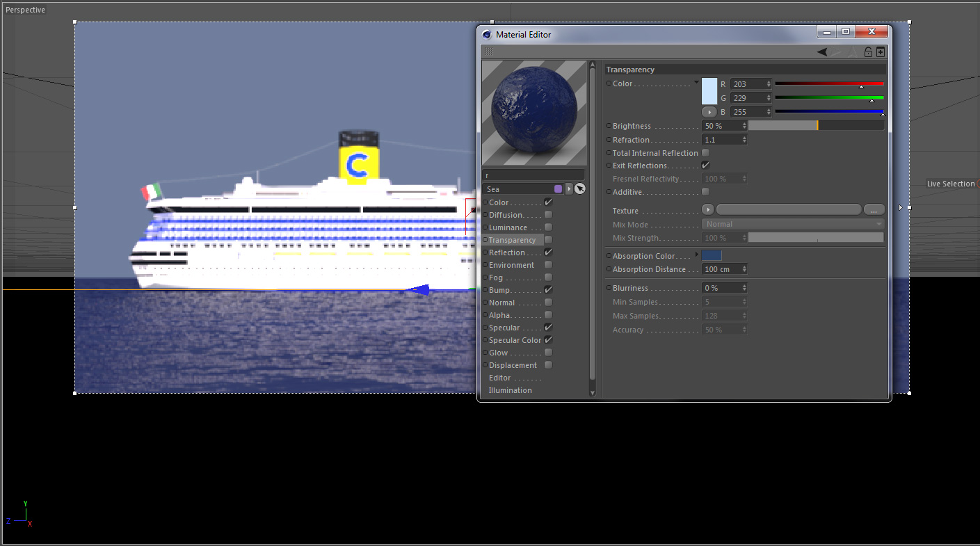This screenshot has height=546, width=980.
Task: Enable the Displacement channel checkbox
Action: (548, 365)
